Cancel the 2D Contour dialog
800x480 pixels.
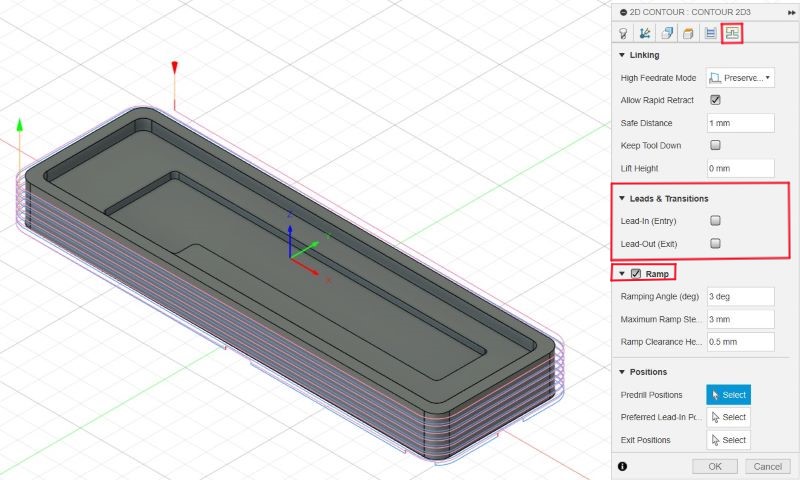point(767,466)
